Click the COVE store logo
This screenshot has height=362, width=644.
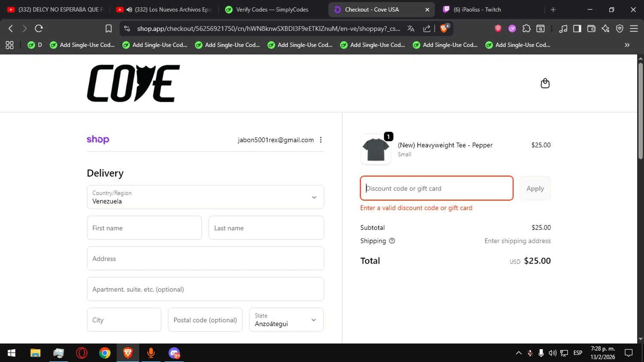pos(134,83)
